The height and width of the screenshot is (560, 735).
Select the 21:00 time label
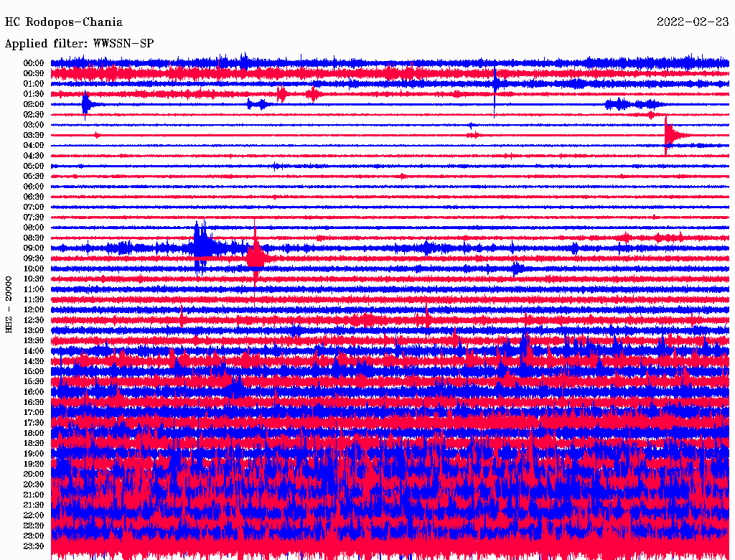[34, 495]
